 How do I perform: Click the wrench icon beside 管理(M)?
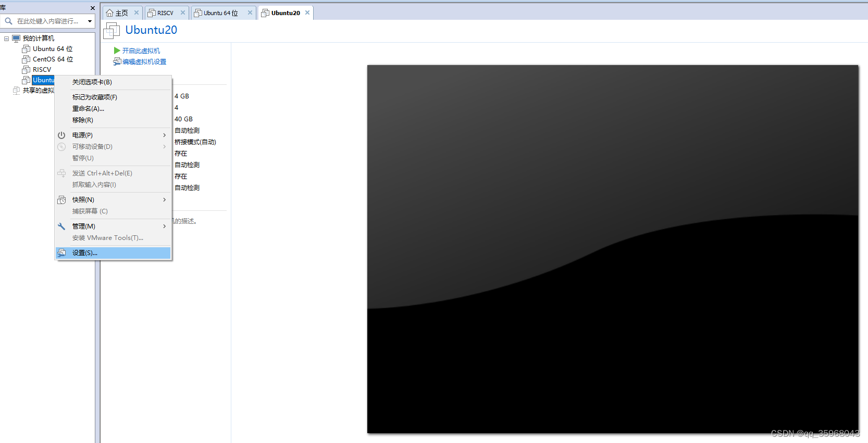(x=61, y=226)
